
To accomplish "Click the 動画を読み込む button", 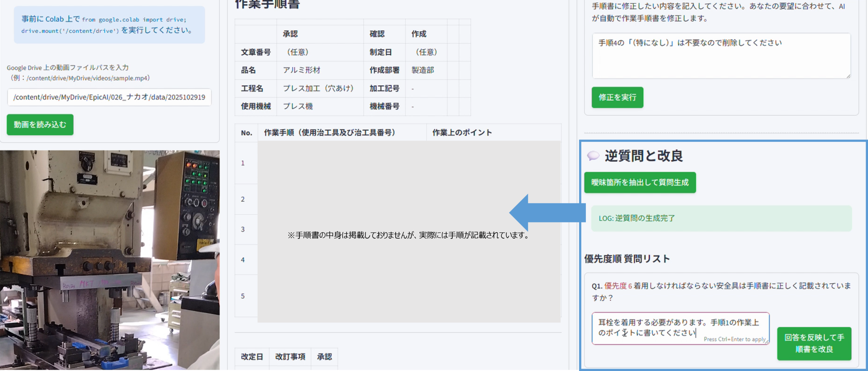I will (x=40, y=125).
